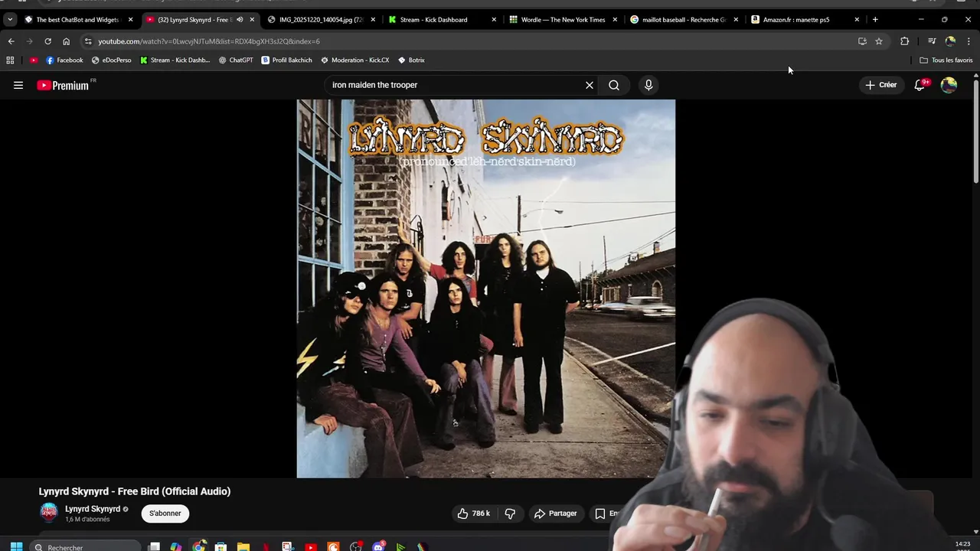This screenshot has width=980, height=551.
Task: Dislike the video with thumbs down
Action: click(510, 514)
